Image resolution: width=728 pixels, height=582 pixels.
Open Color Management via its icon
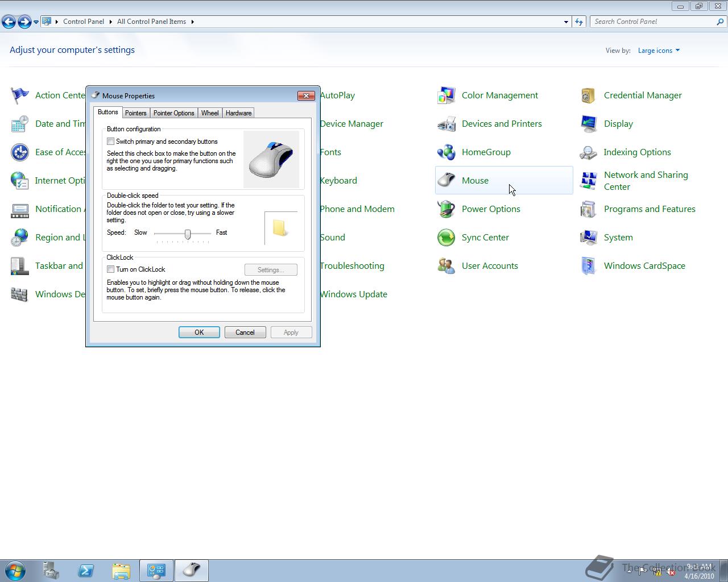pos(446,95)
